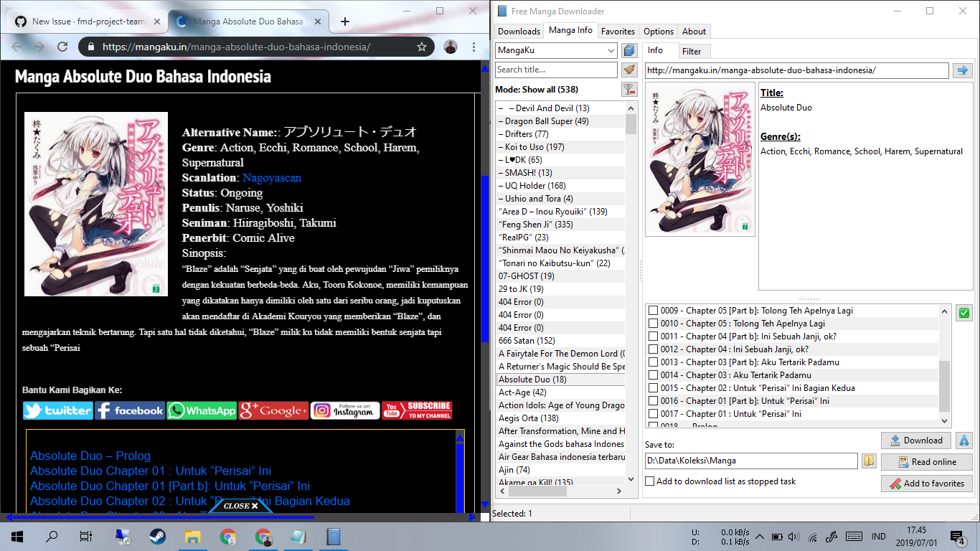Screen dimensions: 980x551
Task: Open File Explorer from the taskbar
Action: point(192,536)
